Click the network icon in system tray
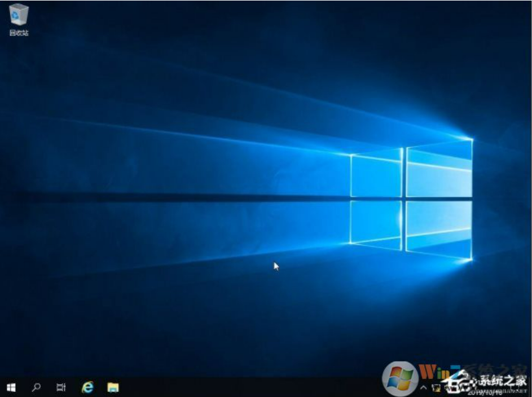Image resolution: width=532 pixels, height=397 pixels. click(x=436, y=387)
